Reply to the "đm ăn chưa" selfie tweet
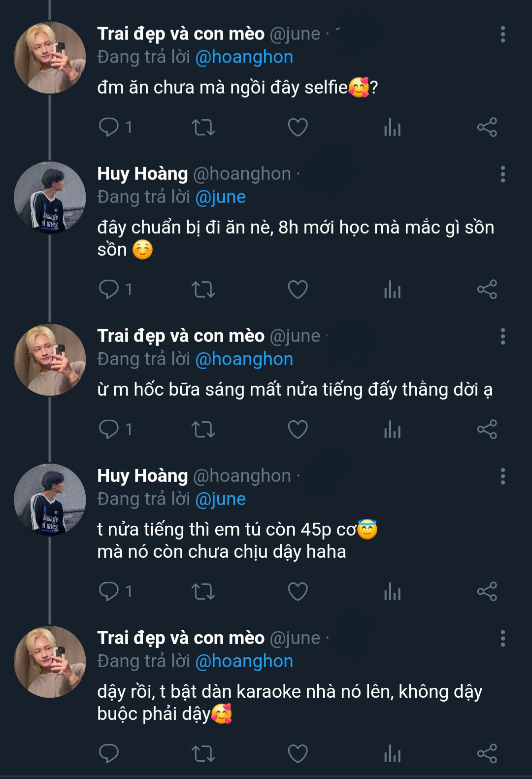Screen dimensions: 532x779 109,127
